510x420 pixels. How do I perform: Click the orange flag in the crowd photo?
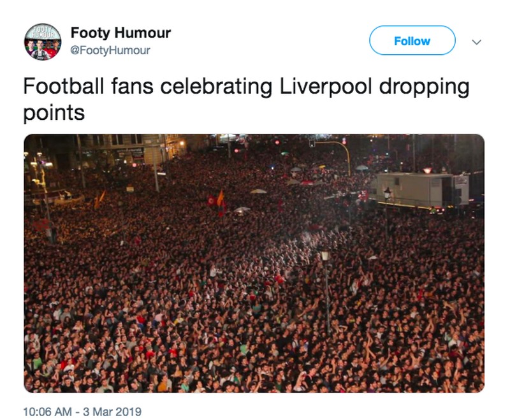221,198
